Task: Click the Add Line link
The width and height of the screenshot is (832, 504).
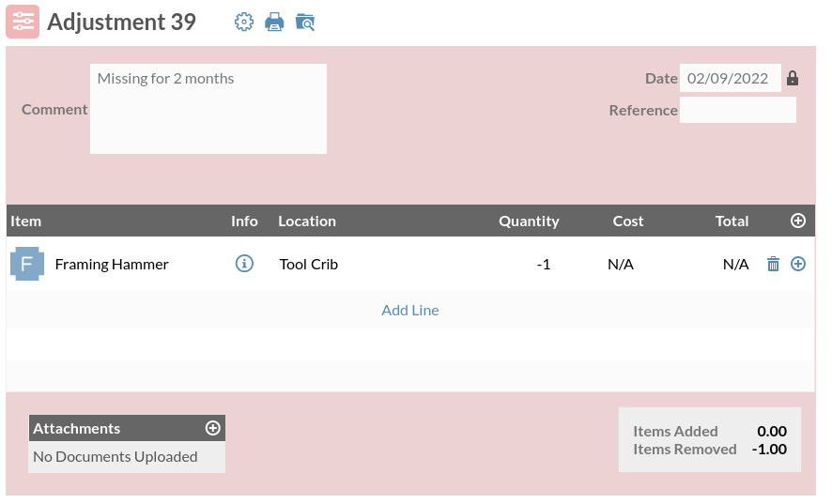Action: click(410, 310)
